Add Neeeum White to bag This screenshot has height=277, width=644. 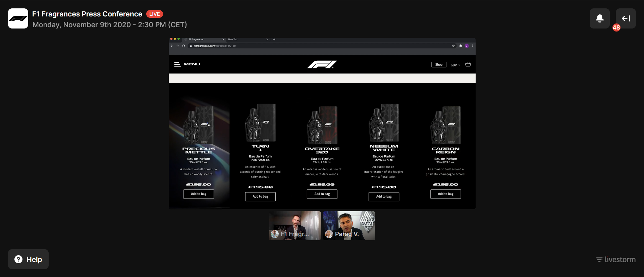pyautogui.click(x=384, y=197)
